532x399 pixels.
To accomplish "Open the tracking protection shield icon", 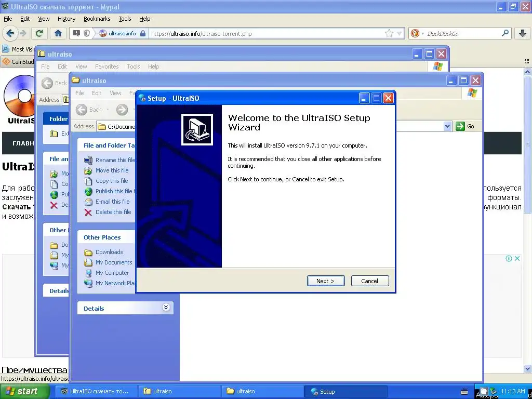I will (87, 33).
